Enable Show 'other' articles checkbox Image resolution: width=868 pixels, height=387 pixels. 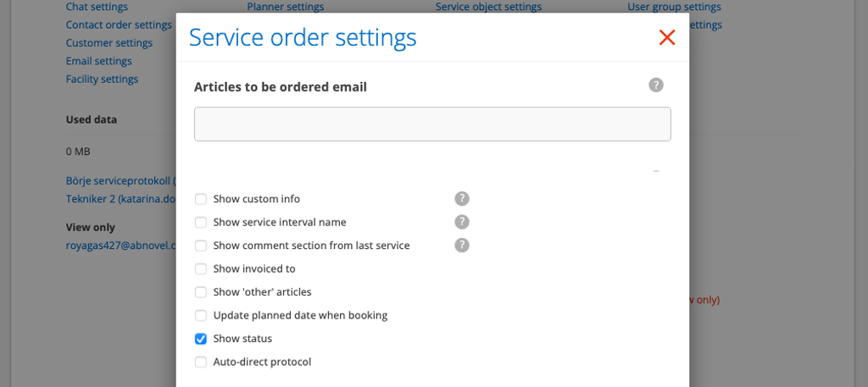pos(201,292)
